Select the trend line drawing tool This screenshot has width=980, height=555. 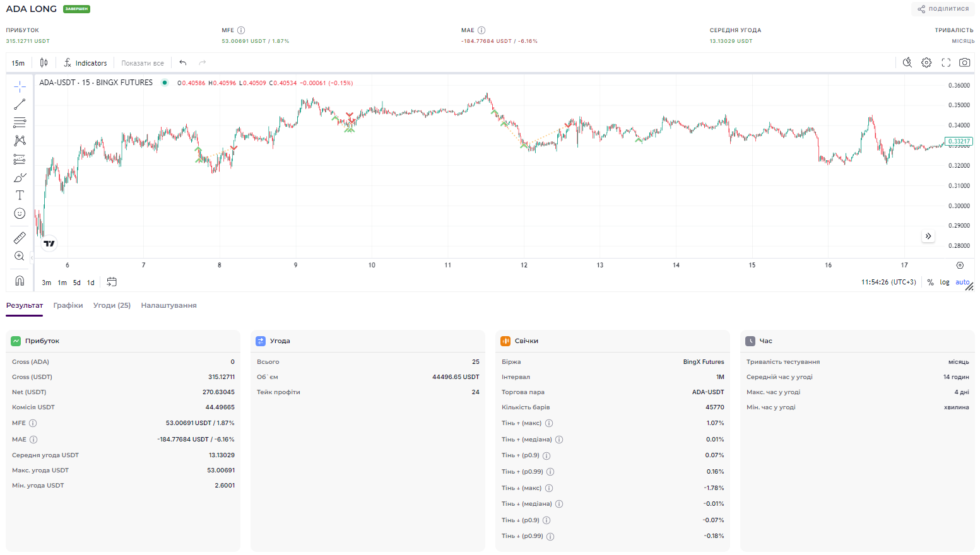click(20, 104)
